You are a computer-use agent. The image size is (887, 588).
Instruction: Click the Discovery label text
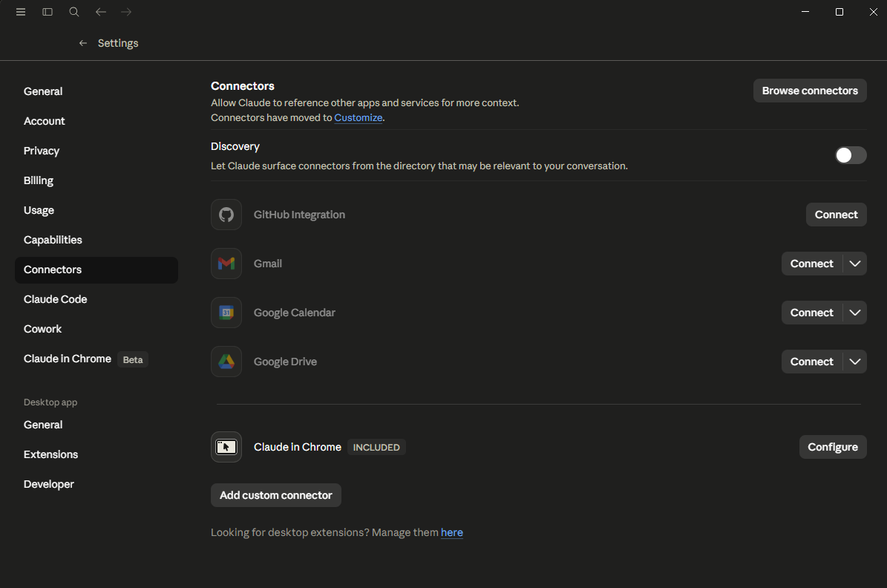pyautogui.click(x=235, y=146)
